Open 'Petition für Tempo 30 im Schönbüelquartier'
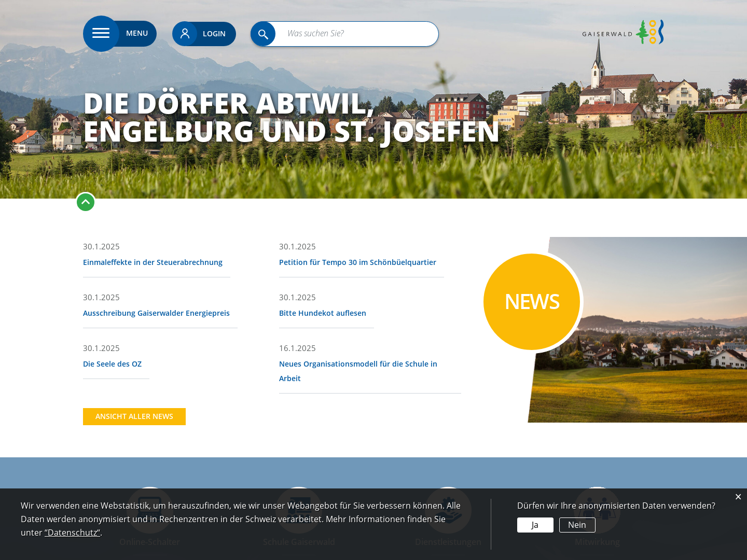 point(357,262)
